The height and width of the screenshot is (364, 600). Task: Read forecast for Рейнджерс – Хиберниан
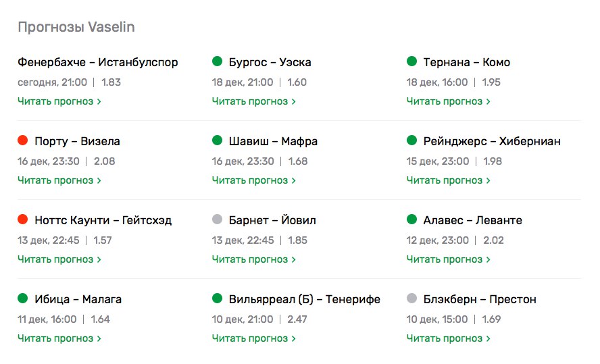[x=449, y=180]
